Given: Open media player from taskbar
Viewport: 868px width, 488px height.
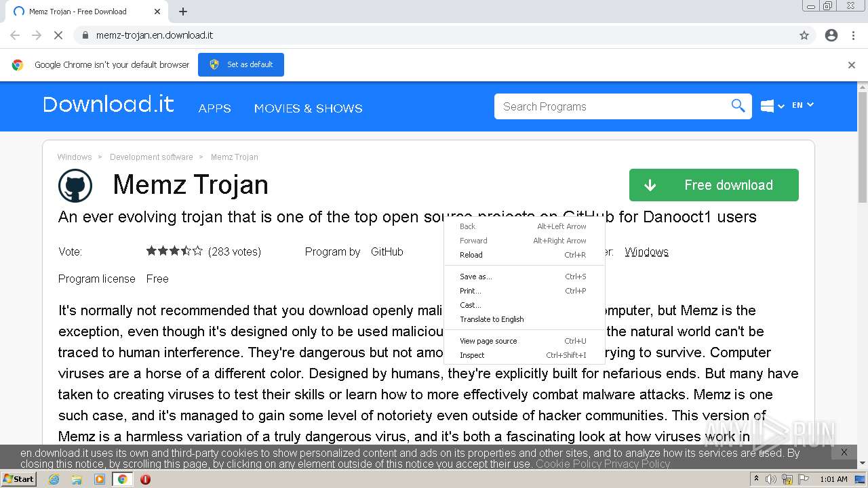Looking at the screenshot, I should tap(100, 479).
